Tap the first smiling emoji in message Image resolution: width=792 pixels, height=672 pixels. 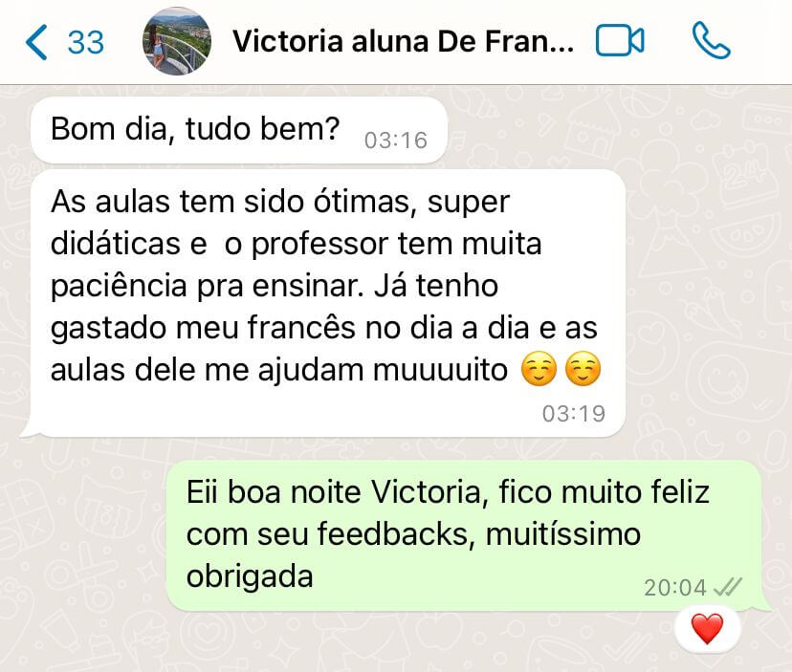539,369
